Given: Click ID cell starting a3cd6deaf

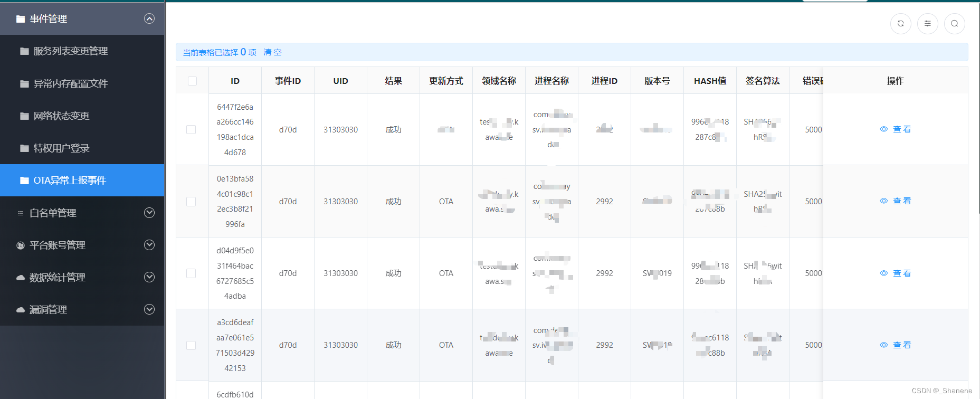Looking at the screenshot, I should (x=235, y=345).
